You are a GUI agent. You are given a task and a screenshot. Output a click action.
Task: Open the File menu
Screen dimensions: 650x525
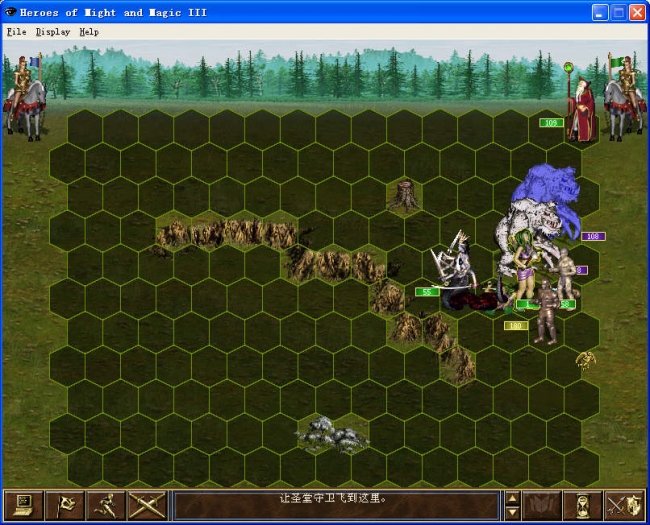tap(17, 32)
